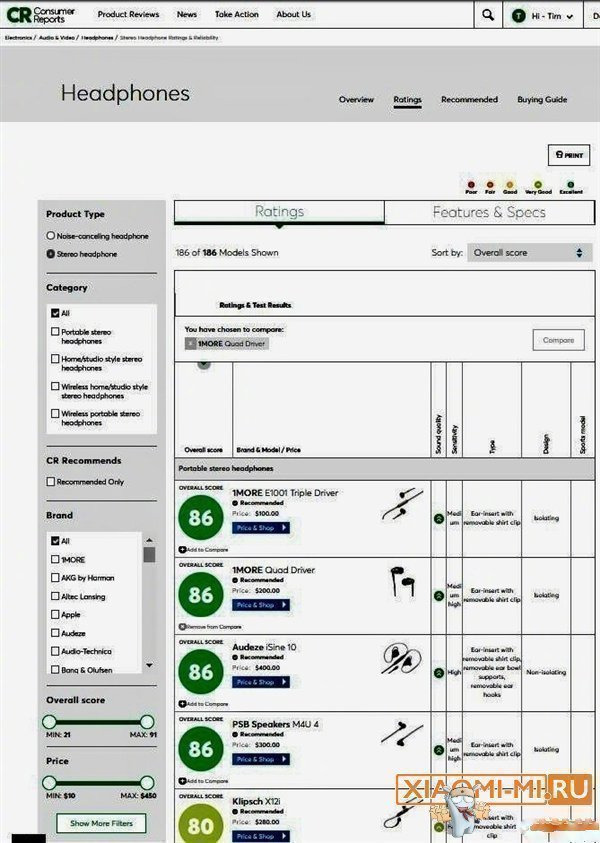Switch to the Features & Specs tab

(x=489, y=212)
